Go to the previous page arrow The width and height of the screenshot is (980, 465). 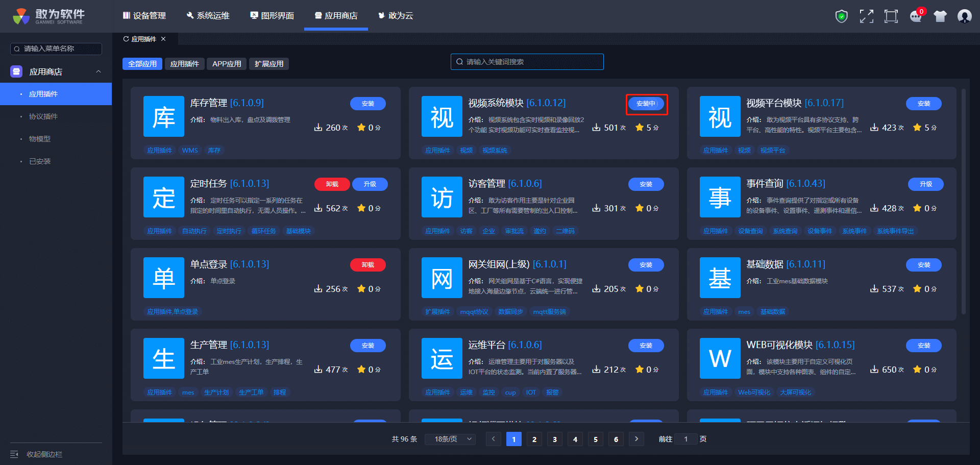pos(494,439)
